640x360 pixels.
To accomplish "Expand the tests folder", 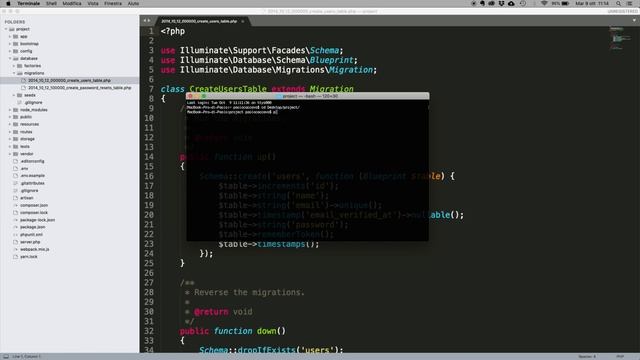I will (10, 147).
